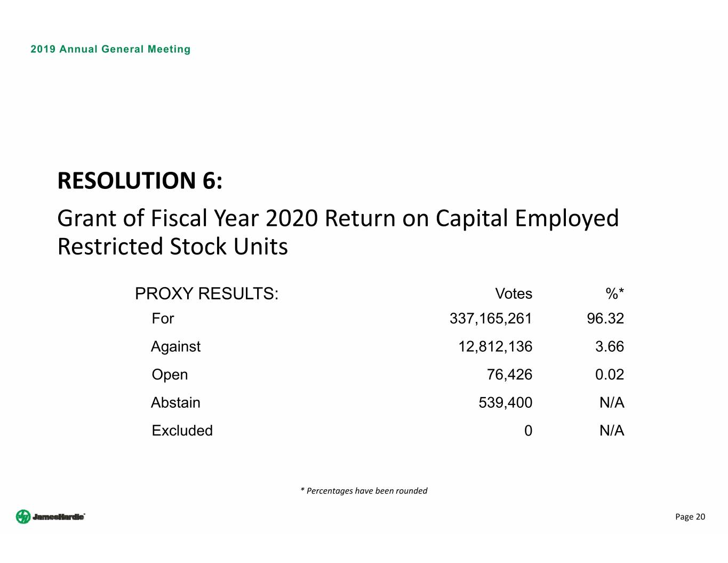Viewport: 728px width, 563px height.
Task: Select the For row label
Action: click(x=163, y=319)
